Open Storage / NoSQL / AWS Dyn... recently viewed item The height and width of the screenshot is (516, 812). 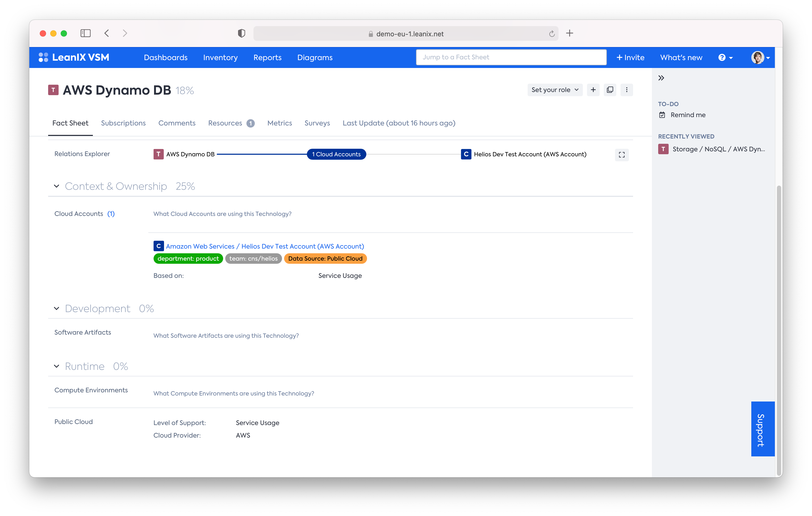click(x=719, y=149)
